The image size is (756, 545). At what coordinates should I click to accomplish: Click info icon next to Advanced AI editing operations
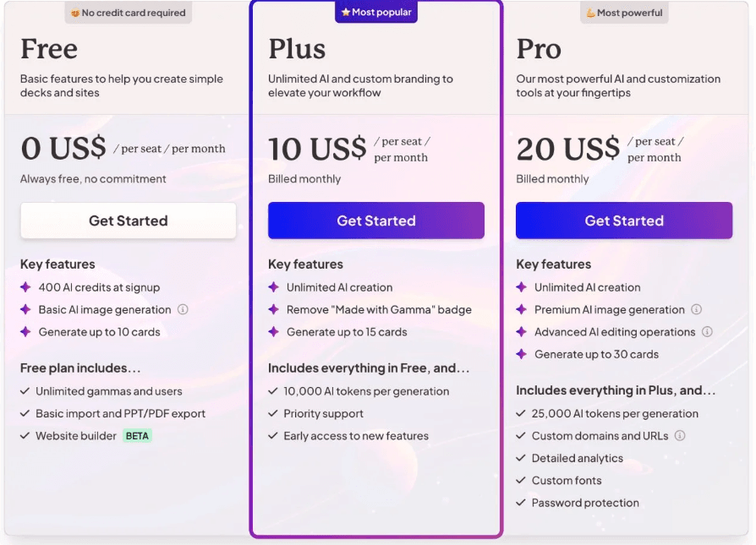[707, 332]
